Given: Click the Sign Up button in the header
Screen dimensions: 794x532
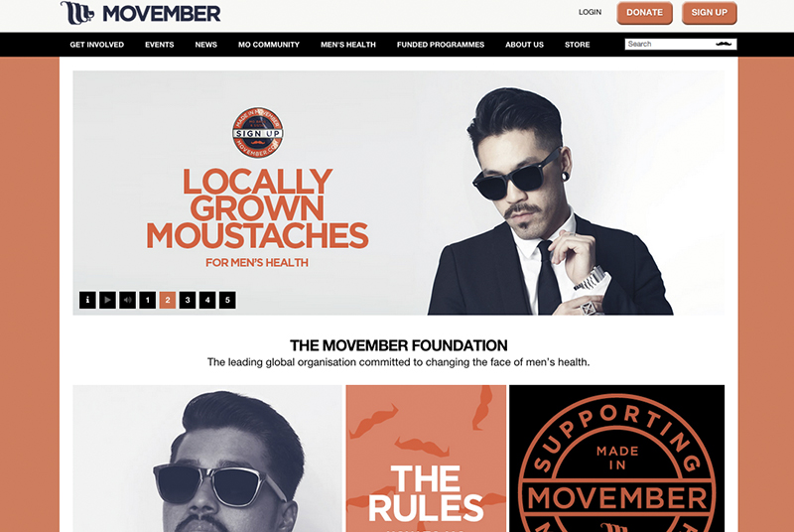Looking at the screenshot, I should pos(710,13).
